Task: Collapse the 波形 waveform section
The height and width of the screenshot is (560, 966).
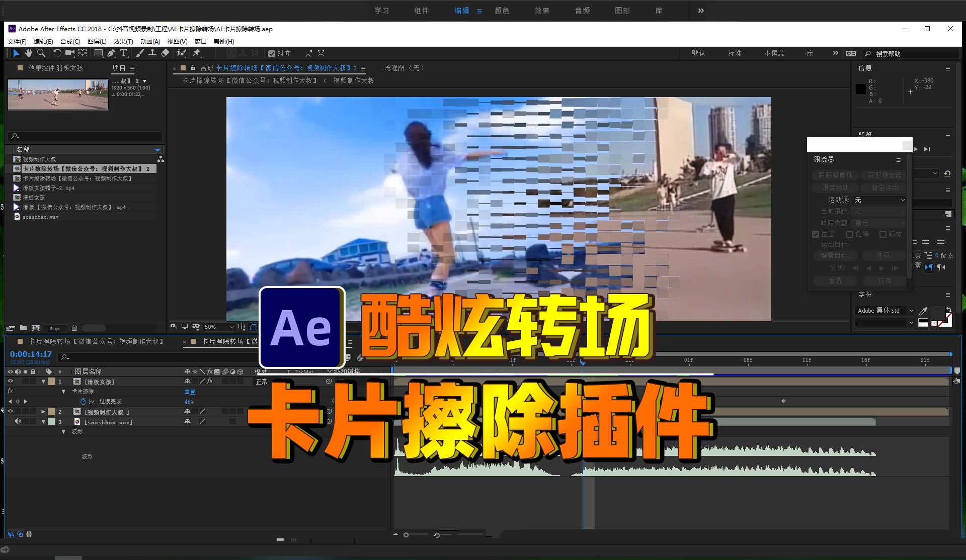Action: [x=63, y=431]
